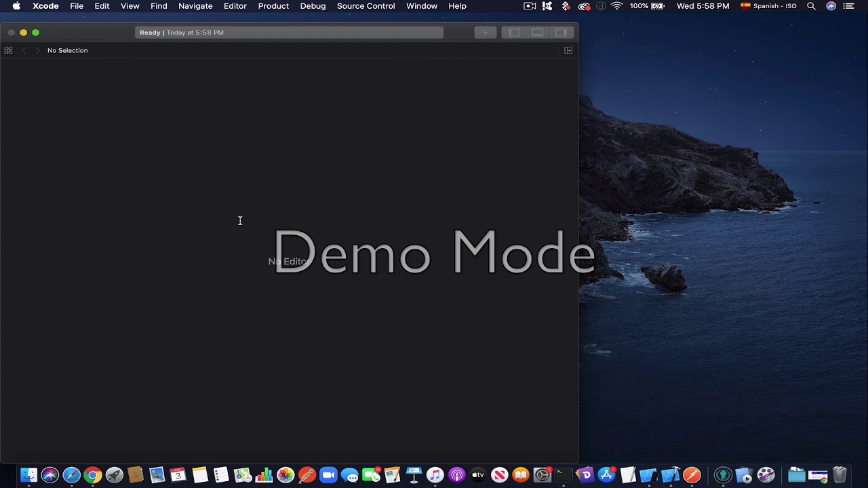Launch Siri from the Dock
The image size is (868, 488).
pyautogui.click(x=50, y=475)
